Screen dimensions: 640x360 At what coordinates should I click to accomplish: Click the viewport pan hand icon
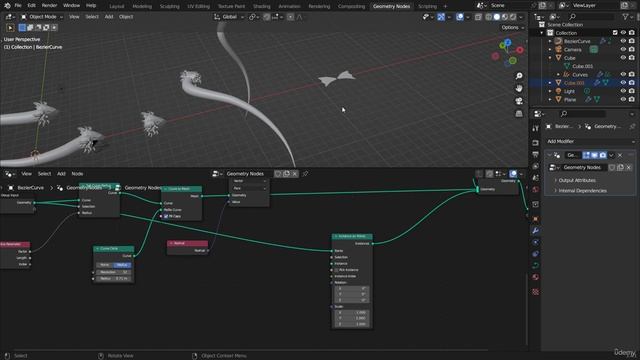519,88
